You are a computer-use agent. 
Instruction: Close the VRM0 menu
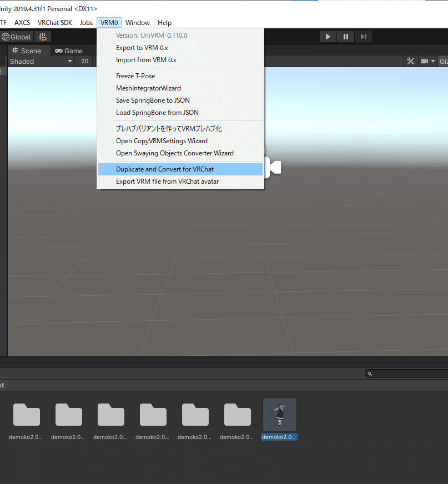pyautogui.click(x=109, y=23)
